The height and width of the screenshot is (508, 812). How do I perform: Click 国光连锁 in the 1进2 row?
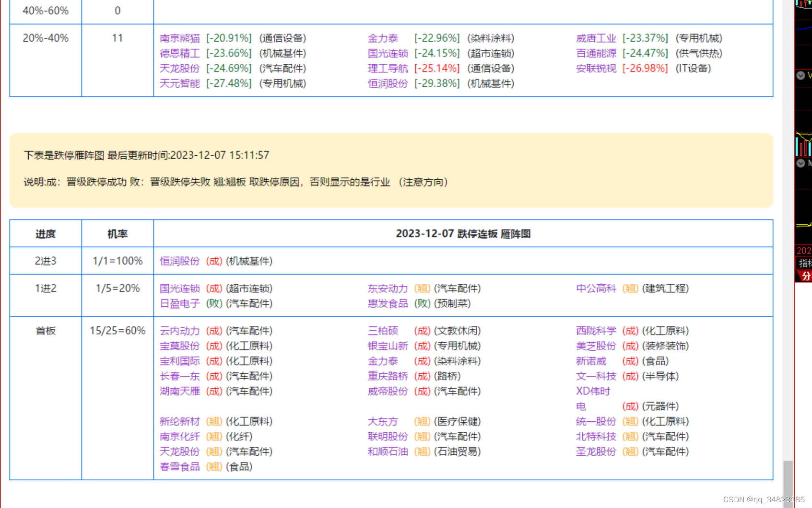click(x=179, y=289)
